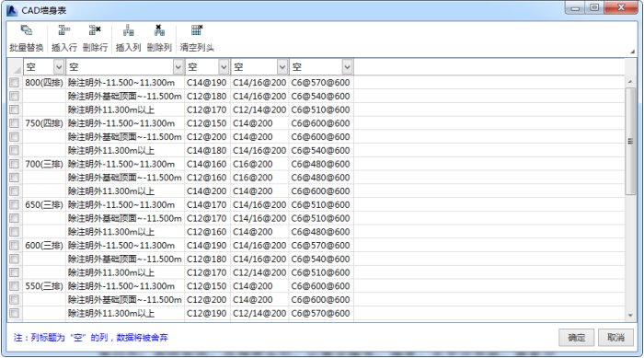Select cell C14@180 in the C6@540@600 row

207,150
